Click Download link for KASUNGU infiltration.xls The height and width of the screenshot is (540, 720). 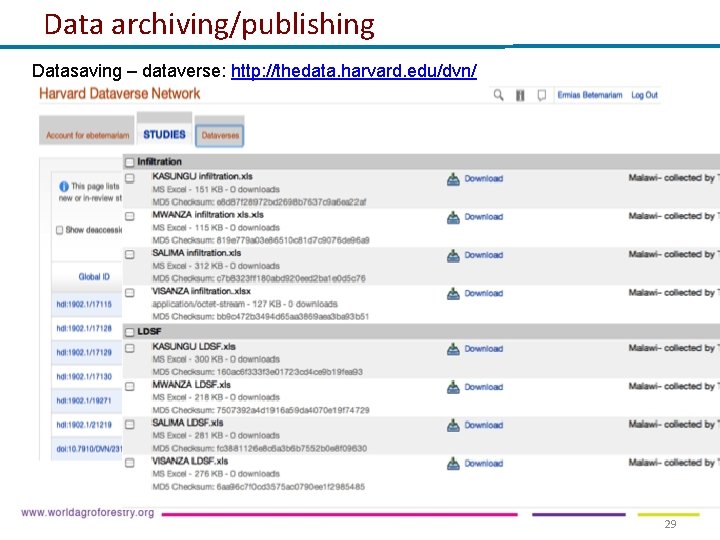coord(484,179)
